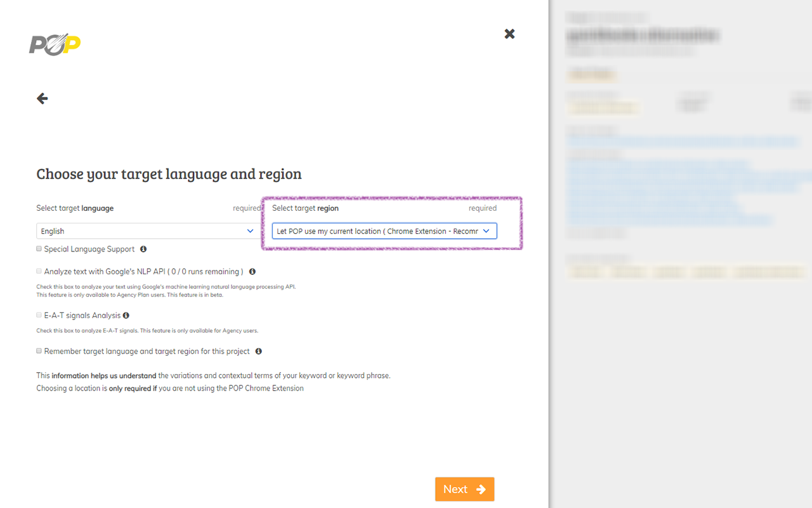Click the chevron of the language select box
The width and height of the screenshot is (812, 508).
[250, 231]
